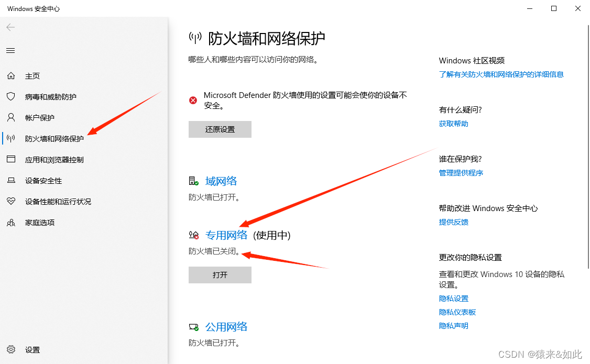Click the private network house icon
Screen dimensions: 590x364
(x=193, y=235)
